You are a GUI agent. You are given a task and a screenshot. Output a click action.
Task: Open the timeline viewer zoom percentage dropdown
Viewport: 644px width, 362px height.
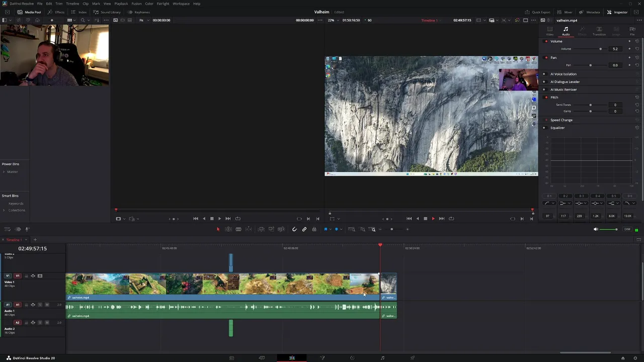coord(333,20)
